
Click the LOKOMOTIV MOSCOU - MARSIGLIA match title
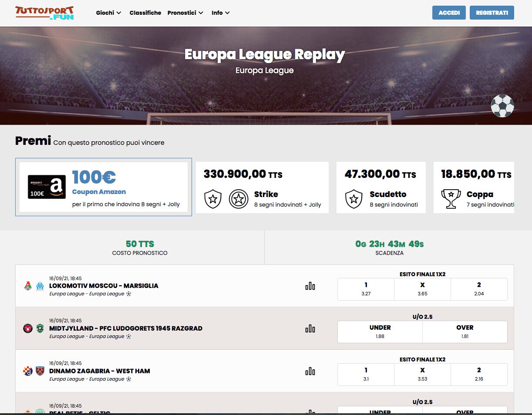[104, 286]
